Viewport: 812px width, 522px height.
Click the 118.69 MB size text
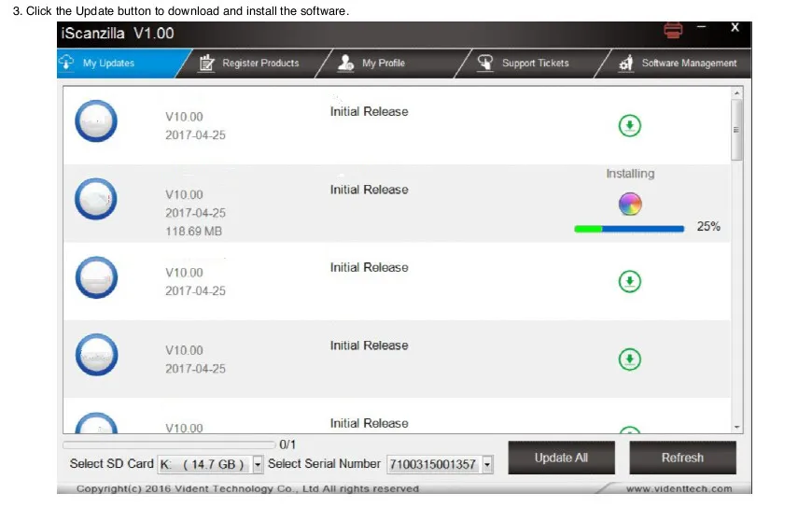(194, 232)
